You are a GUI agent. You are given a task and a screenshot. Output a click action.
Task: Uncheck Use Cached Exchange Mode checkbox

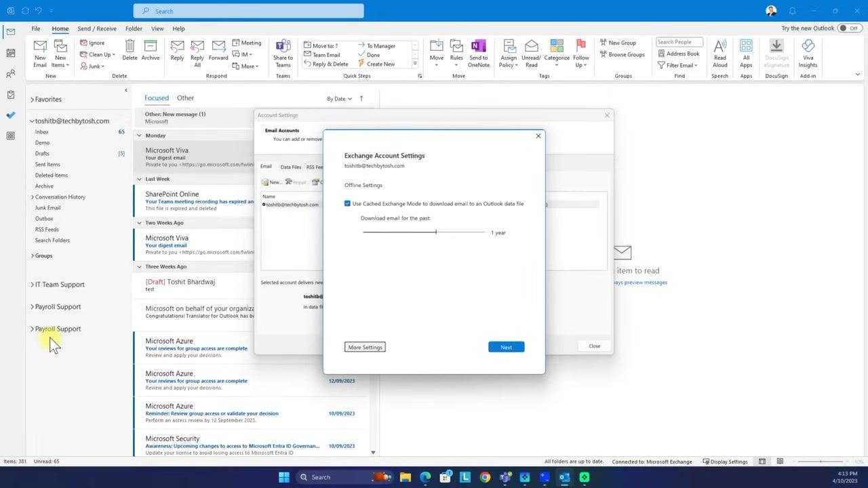point(347,203)
